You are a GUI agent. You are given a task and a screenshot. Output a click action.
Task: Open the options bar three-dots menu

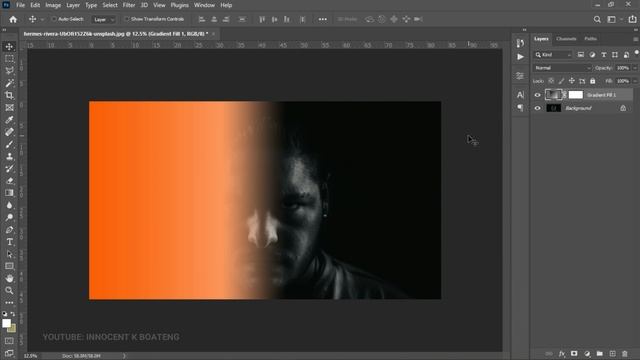click(x=322, y=19)
